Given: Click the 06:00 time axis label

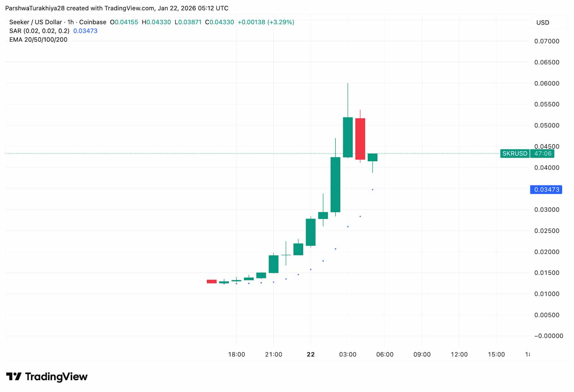Looking at the screenshot, I should 385,354.
